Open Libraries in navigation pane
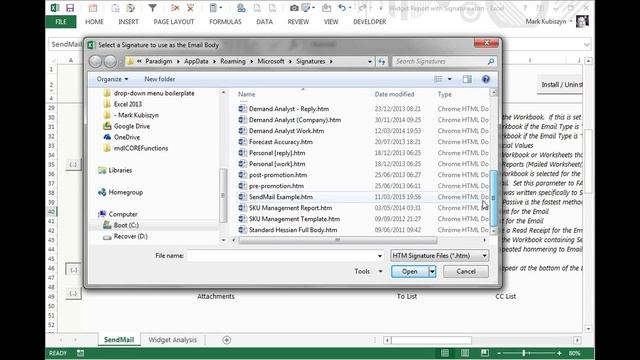 (x=120, y=170)
